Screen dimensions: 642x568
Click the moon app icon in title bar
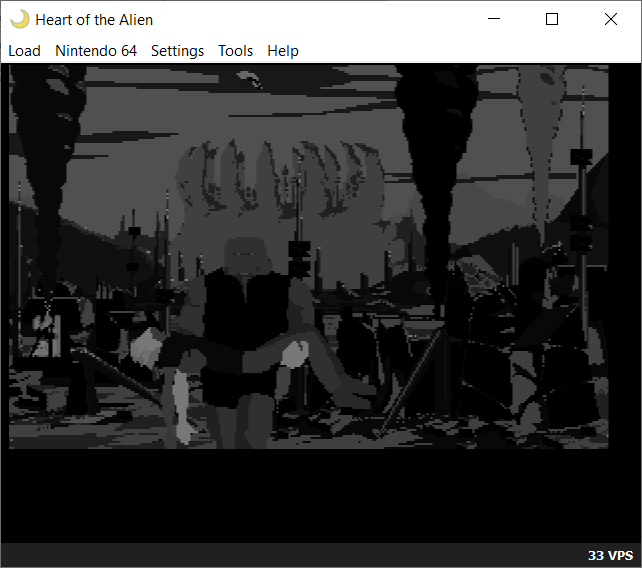coord(20,19)
